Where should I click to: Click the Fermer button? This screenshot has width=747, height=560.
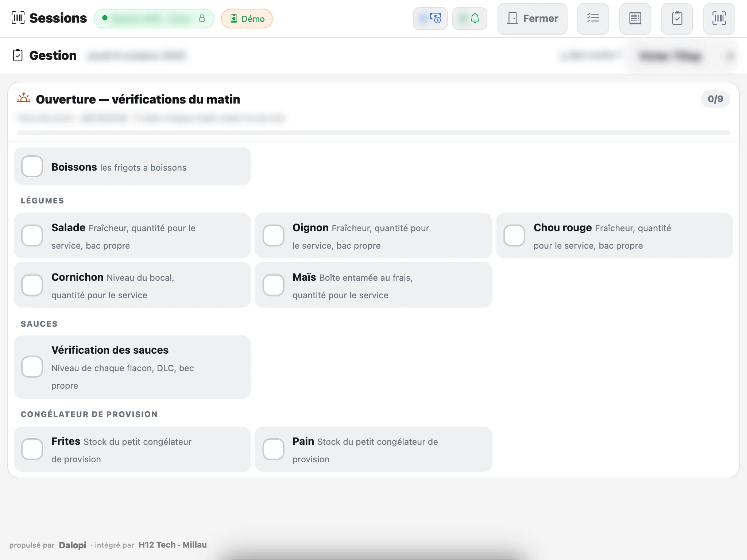[533, 19]
